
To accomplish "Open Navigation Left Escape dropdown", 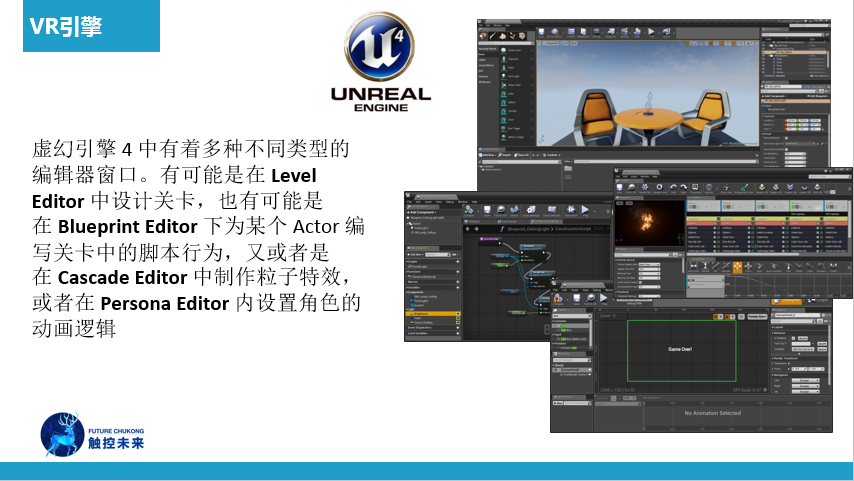I will pyautogui.click(x=806, y=380).
